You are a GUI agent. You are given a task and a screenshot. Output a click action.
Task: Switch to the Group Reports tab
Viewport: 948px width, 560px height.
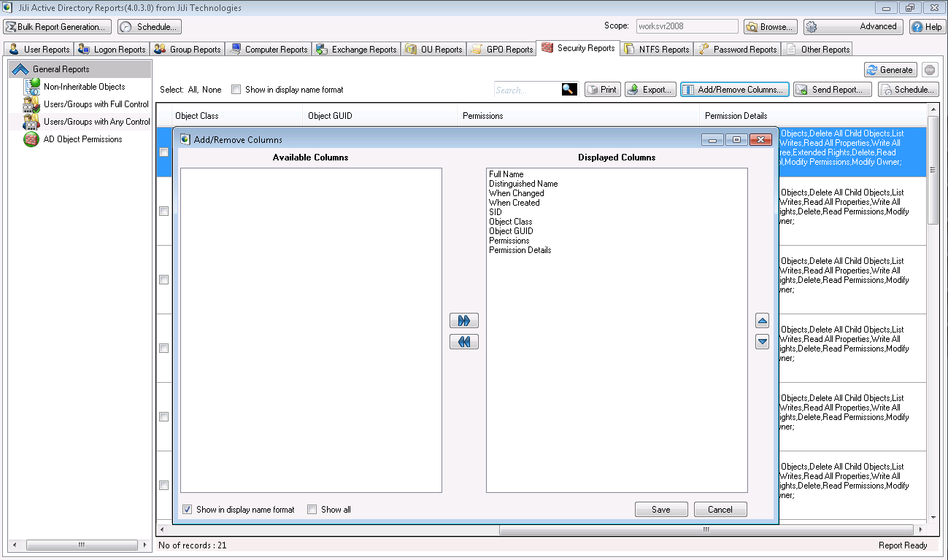(x=188, y=50)
